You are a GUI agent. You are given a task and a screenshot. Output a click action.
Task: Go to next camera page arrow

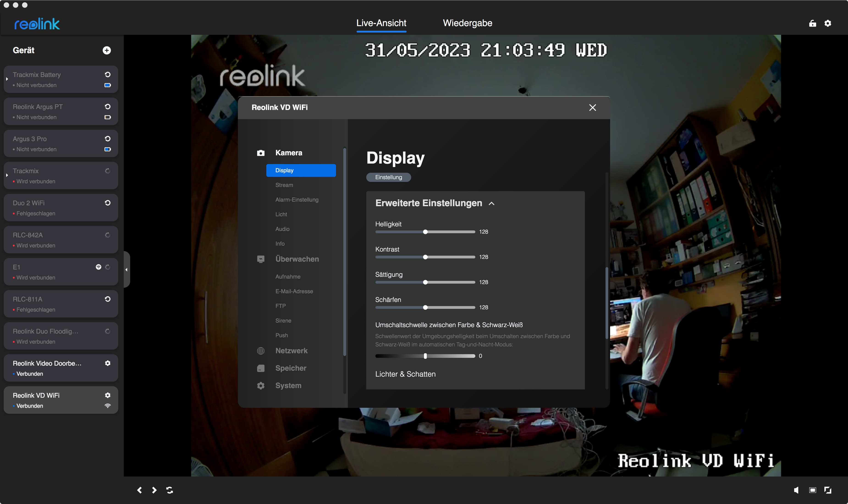(x=154, y=490)
